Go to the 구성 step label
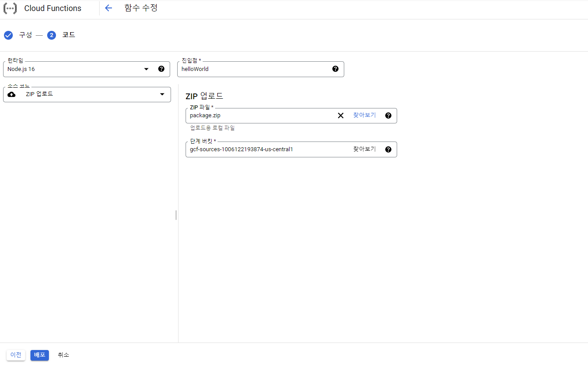The width and height of the screenshot is (588, 365). 26,35
